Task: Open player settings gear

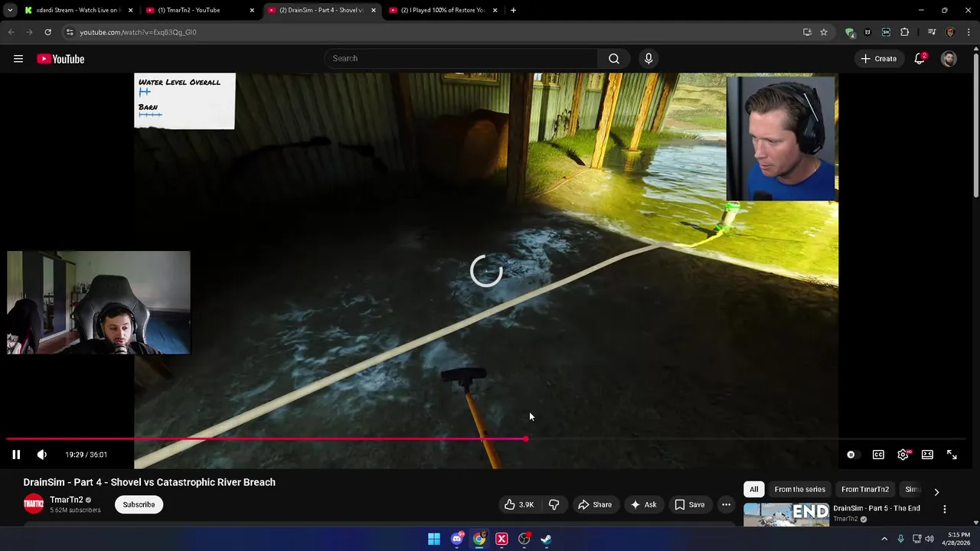Action: (903, 455)
